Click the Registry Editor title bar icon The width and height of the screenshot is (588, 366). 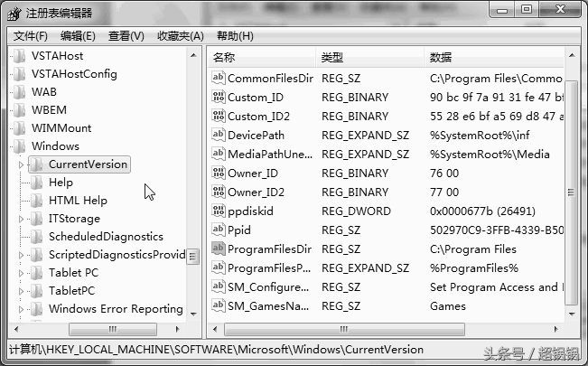pos(14,14)
